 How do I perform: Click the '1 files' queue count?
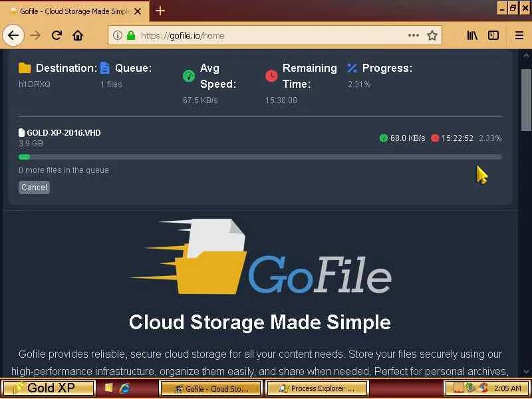click(111, 84)
